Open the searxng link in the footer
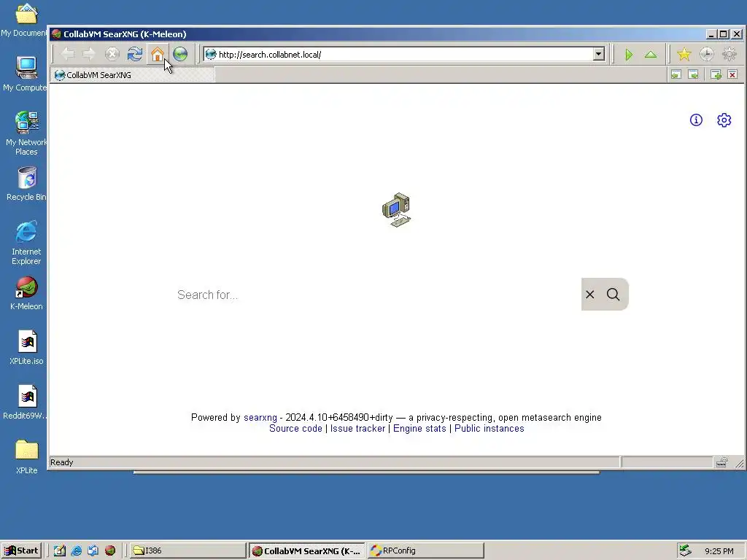 point(260,418)
